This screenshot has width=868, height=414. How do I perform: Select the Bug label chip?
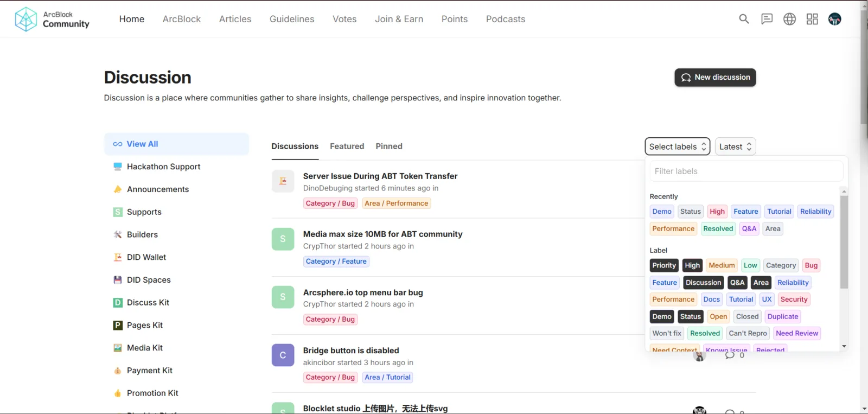(x=811, y=265)
